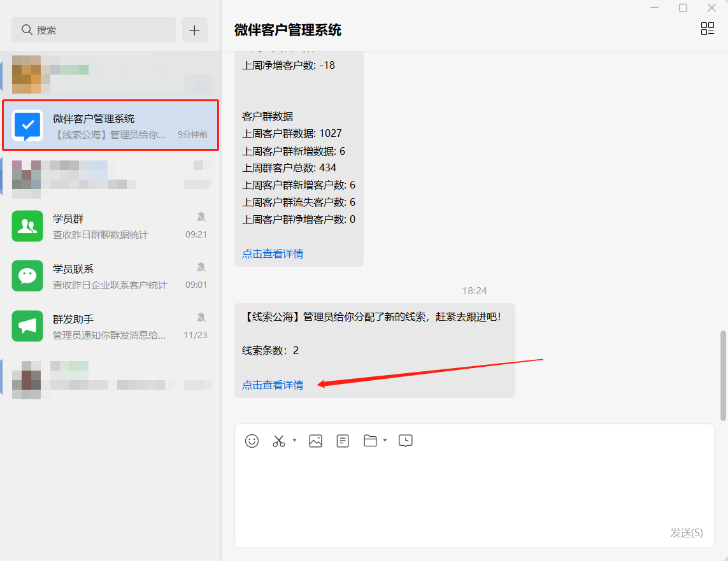
Task: Toggle mute bell icon on 学员群
Action: [x=201, y=217]
